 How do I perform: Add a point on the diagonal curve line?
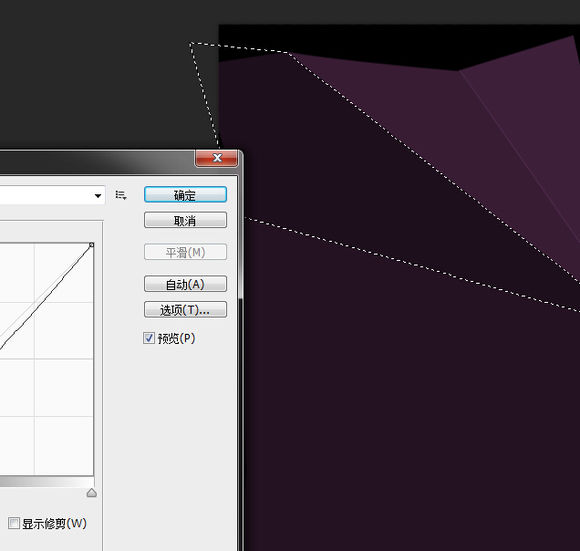(x=44, y=298)
